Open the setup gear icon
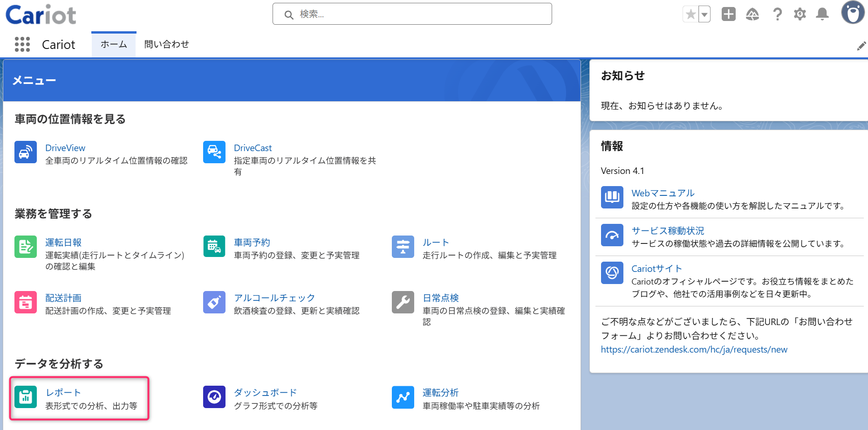This screenshot has width=868, height=430. [800, 14]
